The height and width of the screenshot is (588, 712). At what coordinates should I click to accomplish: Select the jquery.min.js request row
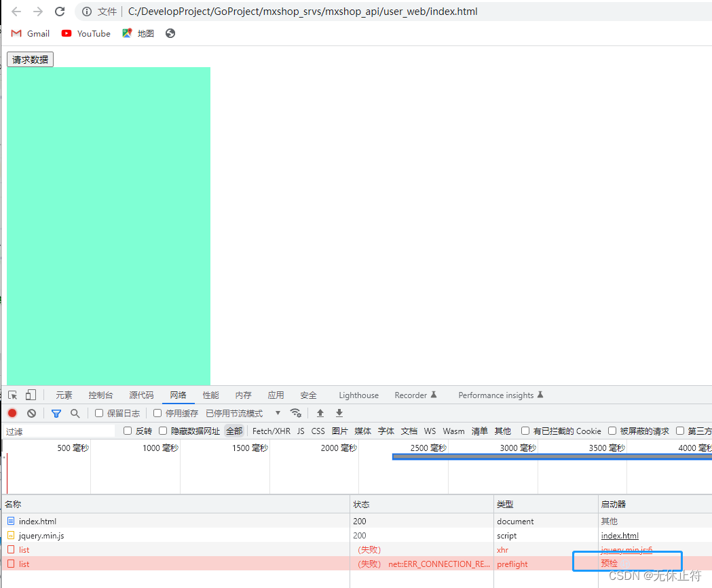tap(357, 535)
